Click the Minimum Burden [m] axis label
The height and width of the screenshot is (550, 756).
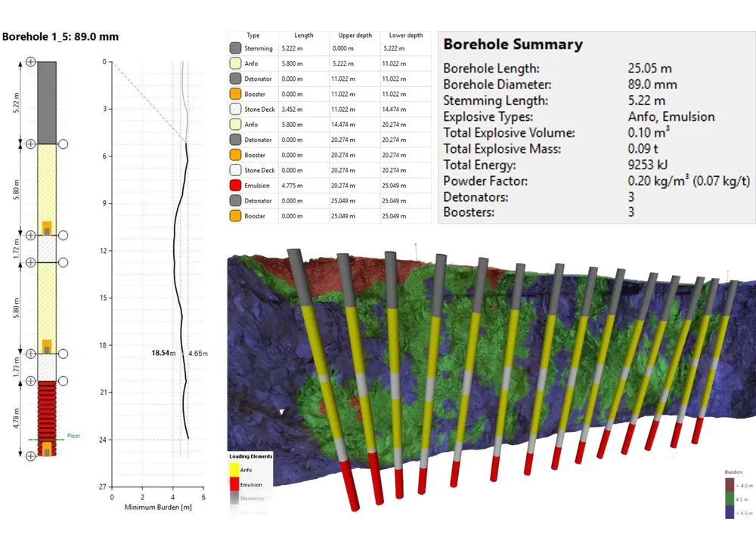tap(158, 507)
